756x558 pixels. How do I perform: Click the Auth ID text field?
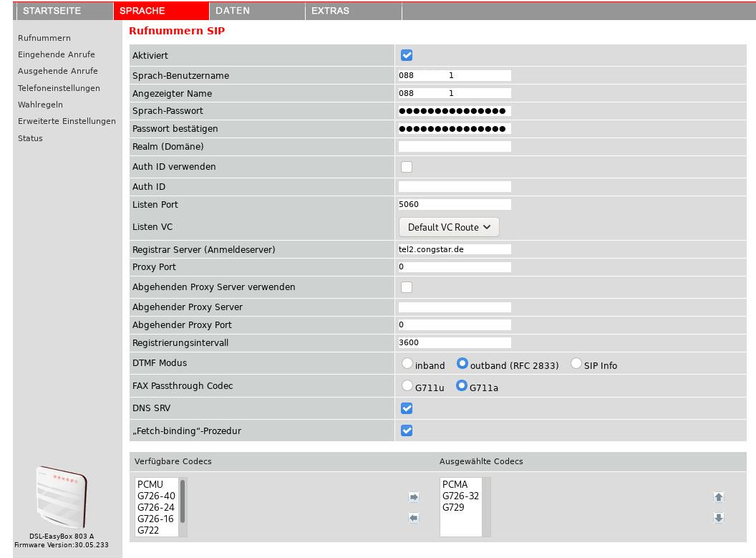pyautogui.click(x=455, y=187)
